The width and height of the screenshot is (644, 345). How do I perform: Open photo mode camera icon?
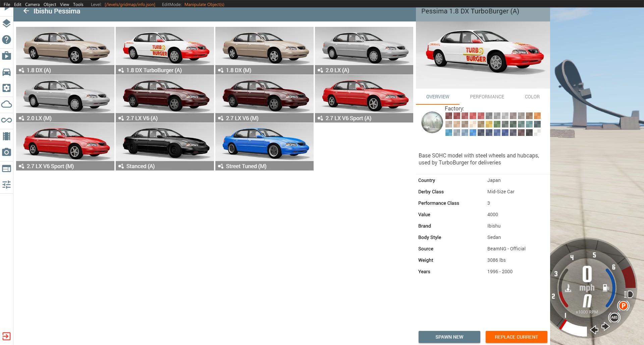6,152
